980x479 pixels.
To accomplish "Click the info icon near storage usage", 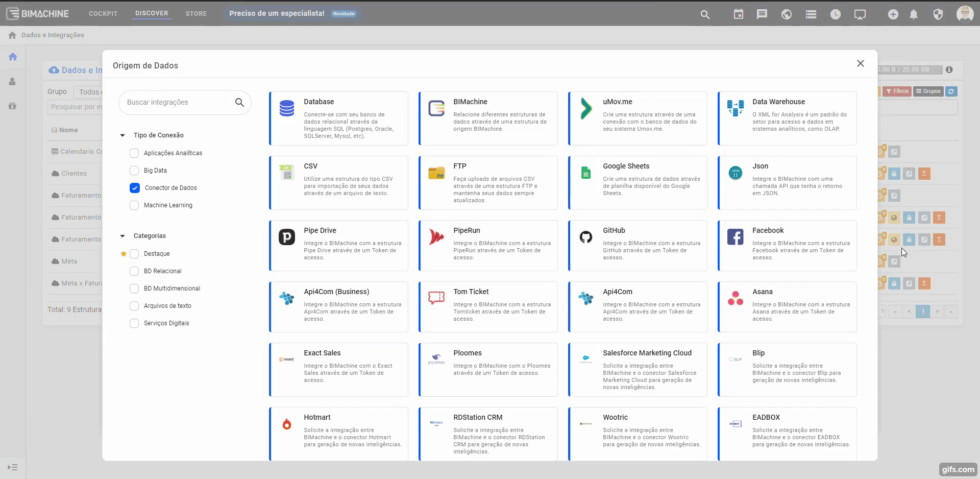I will tap(949, 69).
